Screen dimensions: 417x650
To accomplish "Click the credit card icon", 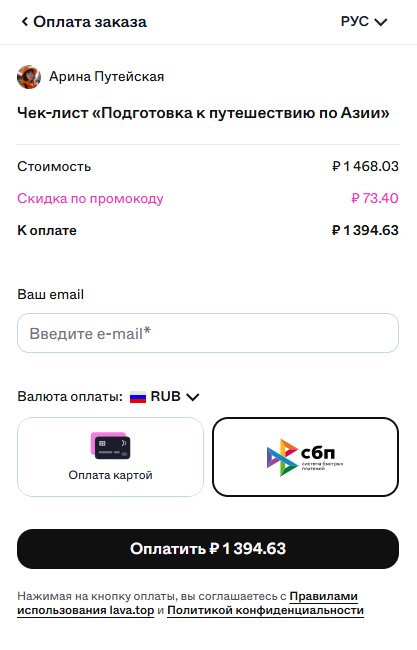I will [110, 446].
